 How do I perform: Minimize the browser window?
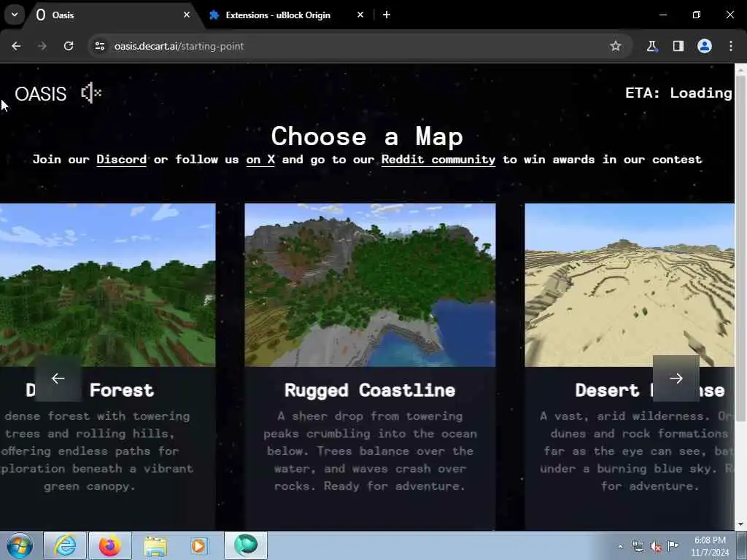(662, 15)
